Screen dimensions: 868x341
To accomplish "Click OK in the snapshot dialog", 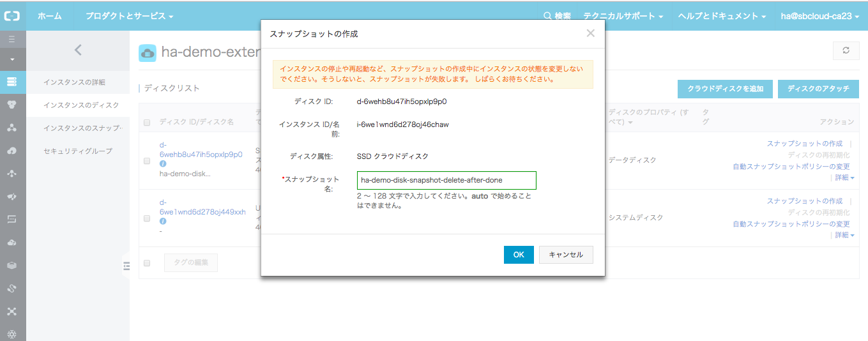I will click(519, 255).
